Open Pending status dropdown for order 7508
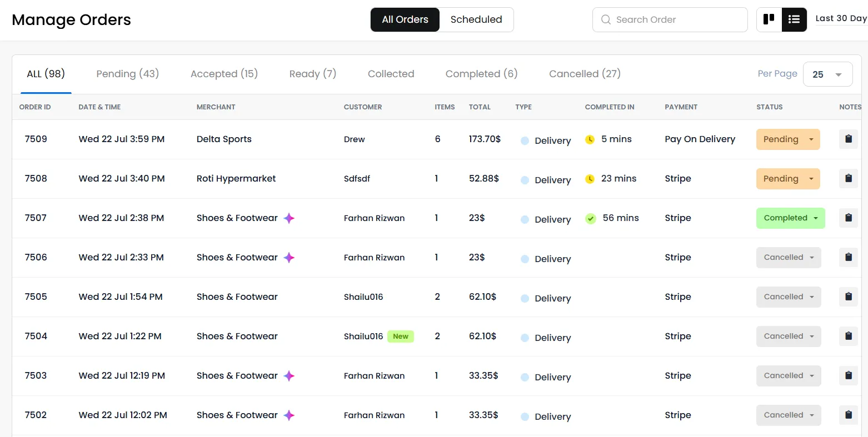Viewport: 868px width, 437px height. coord(788,179)
